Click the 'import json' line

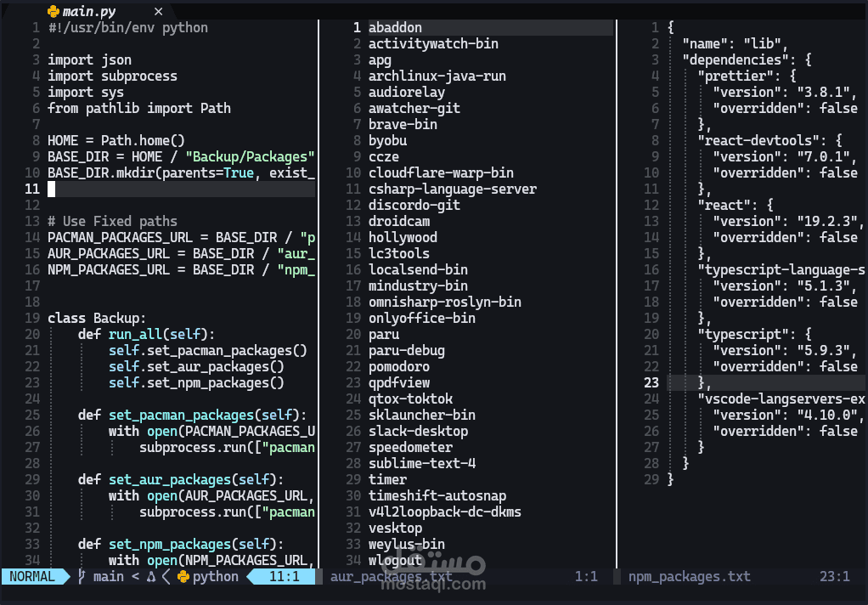click(90, 59)
